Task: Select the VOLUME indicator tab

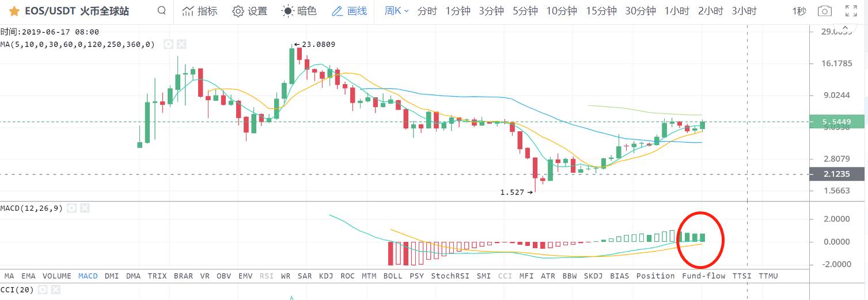Action: [x=57, y=276]
